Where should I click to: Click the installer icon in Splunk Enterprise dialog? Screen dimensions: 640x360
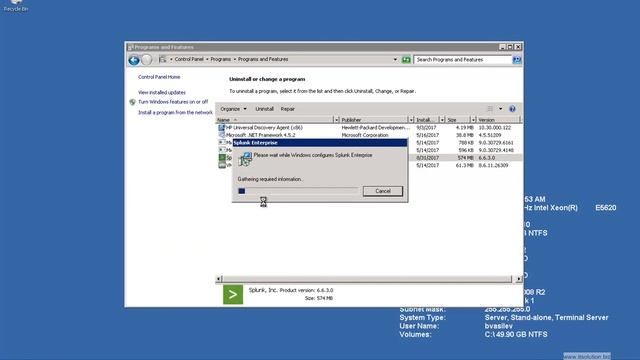coord(245,159)
